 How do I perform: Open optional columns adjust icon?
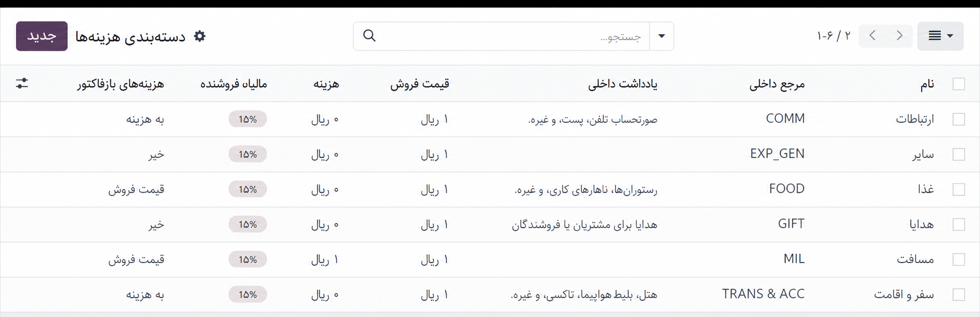pos(22,83)
